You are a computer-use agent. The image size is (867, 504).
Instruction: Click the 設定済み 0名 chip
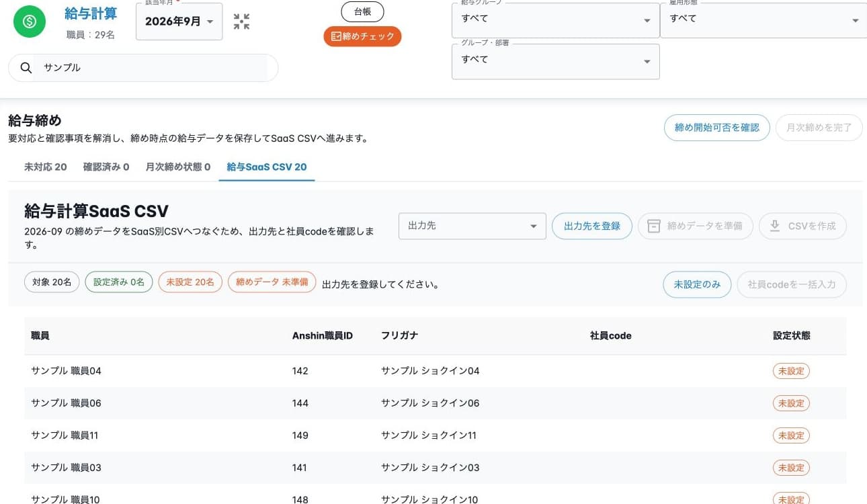point(119,282)
